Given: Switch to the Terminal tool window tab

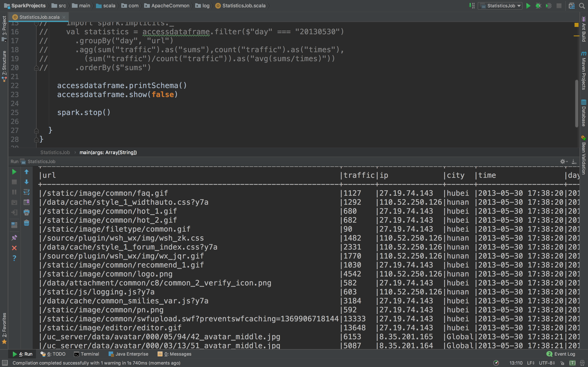Looking at the screenshot, I should tap(87, 354).
